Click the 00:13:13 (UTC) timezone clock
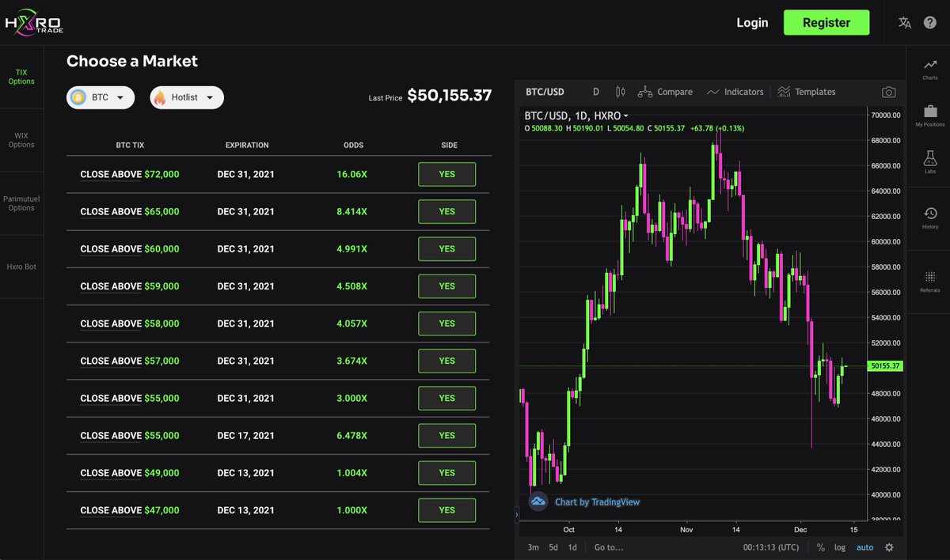 (x=771, y=547)
